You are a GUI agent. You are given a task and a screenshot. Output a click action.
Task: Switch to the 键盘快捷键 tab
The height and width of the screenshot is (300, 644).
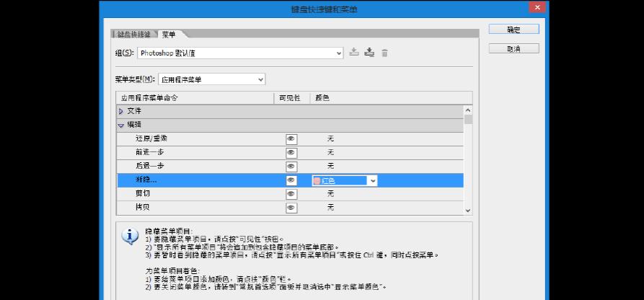(x=134, y=35)
